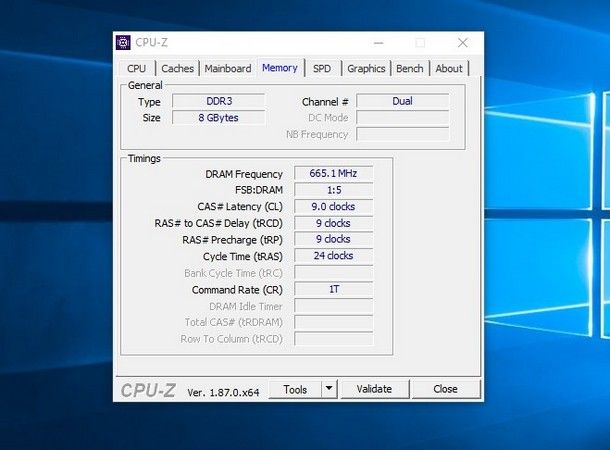
Task: Switch to the CPU tab
Action: pyautogui.click(x=136, y=68)
